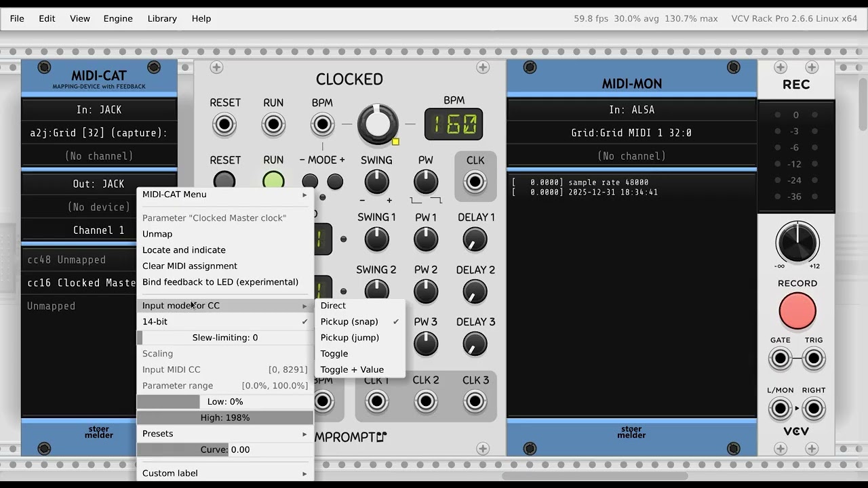Click the MODE minus button
Image resolution: width=868 pixels, height=488 pixels.
pyautogui.click(x=310, y=181)
